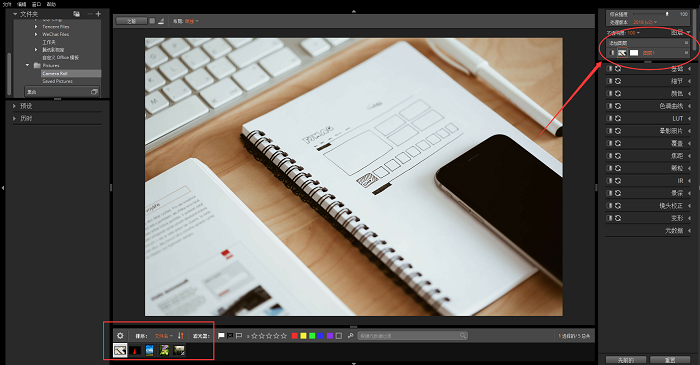
Task: Toggle visibility of layer 1 in the layers list
Action: (612, 53)
